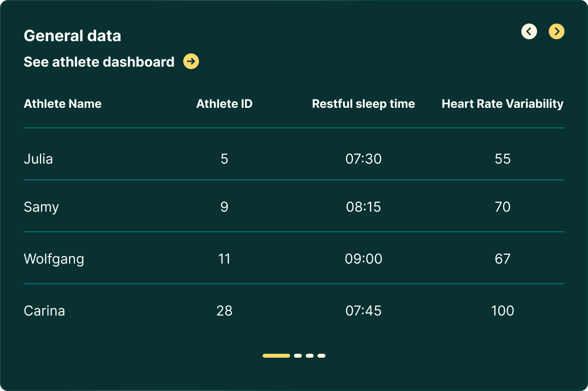This screenshot has width=588, height=391.
Task: Select the third pagination dot
Action: pyautogui.click(x=309, y=356)
